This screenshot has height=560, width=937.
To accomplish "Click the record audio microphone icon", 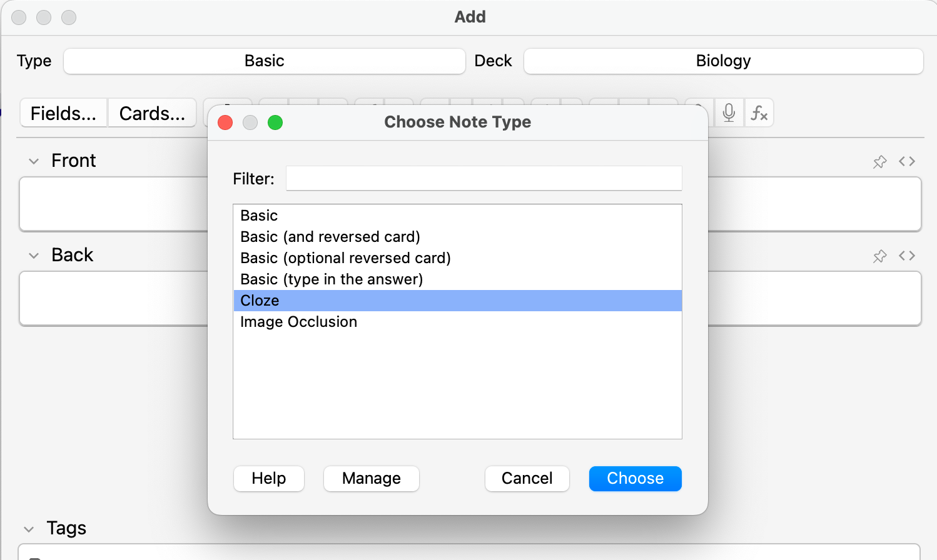I will tap(729, 112).
